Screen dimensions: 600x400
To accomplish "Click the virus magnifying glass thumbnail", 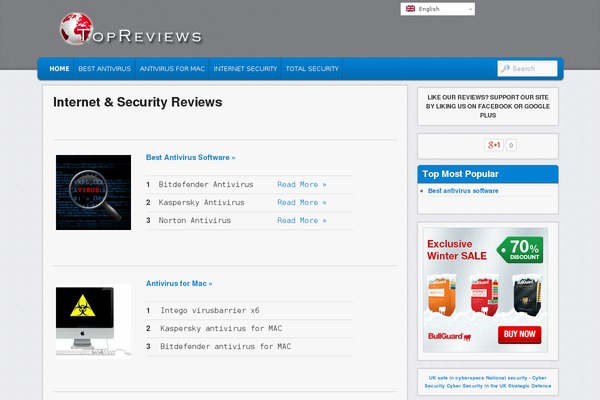I will point(93,193).
